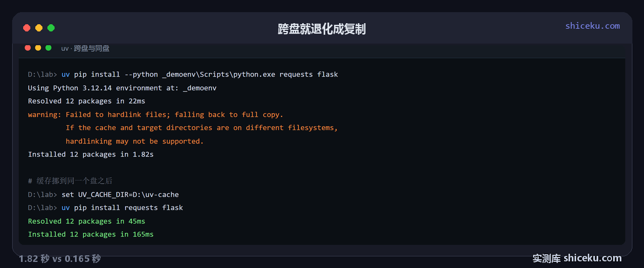Click the set UV_CACHE_DIR=D:\uv-cache command
Screen dimensions: 644x268
(x=103, y=195)
